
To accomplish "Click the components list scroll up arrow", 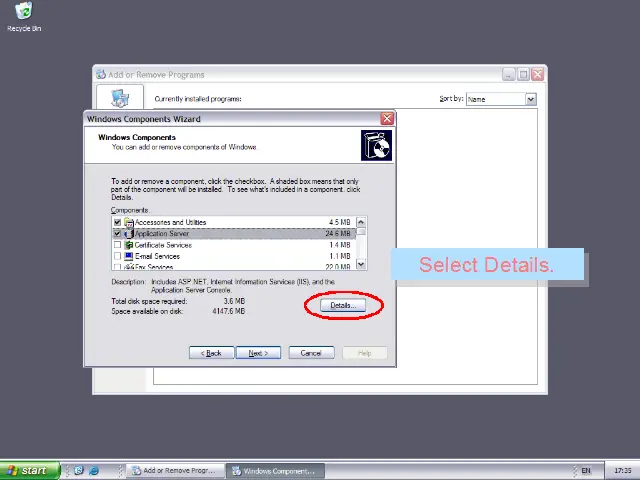I will click(361, 222).
